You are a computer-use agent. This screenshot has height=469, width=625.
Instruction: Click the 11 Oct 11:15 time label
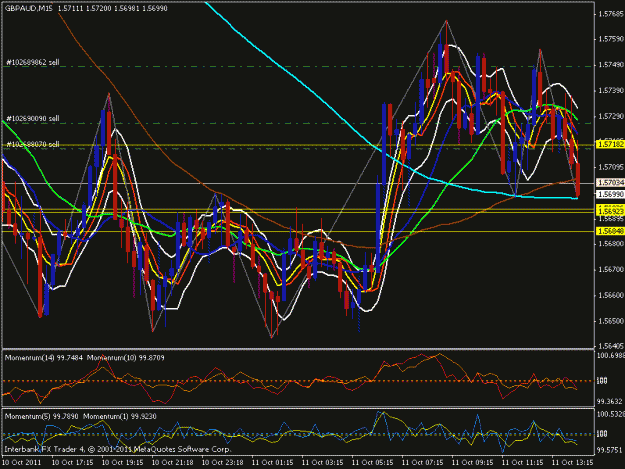tap(522, 463)
